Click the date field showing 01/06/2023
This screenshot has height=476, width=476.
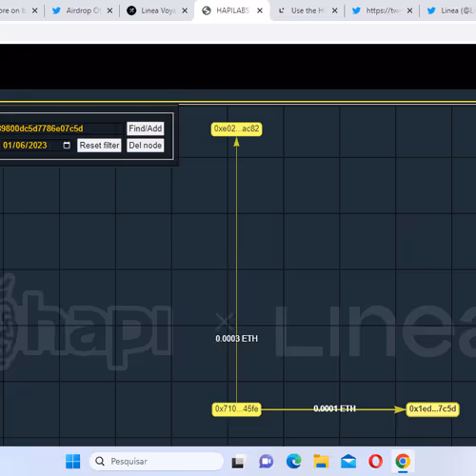(35, 146)
